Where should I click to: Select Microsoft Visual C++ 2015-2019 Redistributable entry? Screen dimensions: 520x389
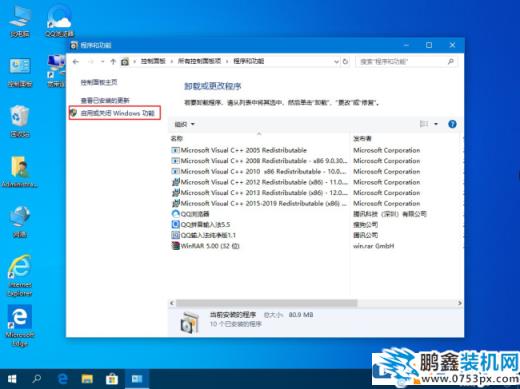click(259, 203)
